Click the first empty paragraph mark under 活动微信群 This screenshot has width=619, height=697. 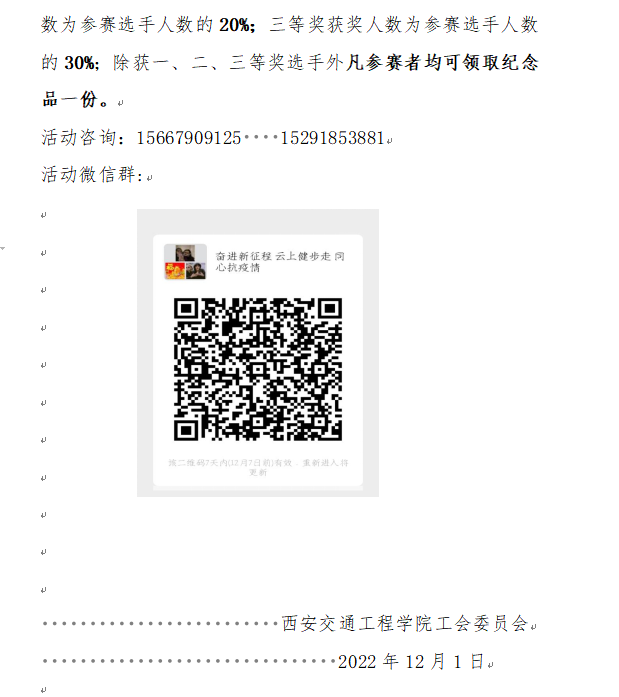[x=44, y=215]
